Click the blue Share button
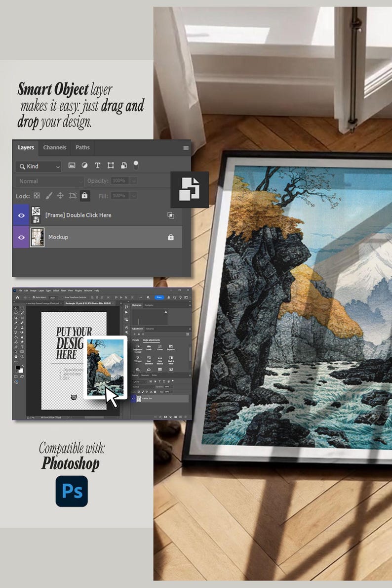 (x=159, y=297)
